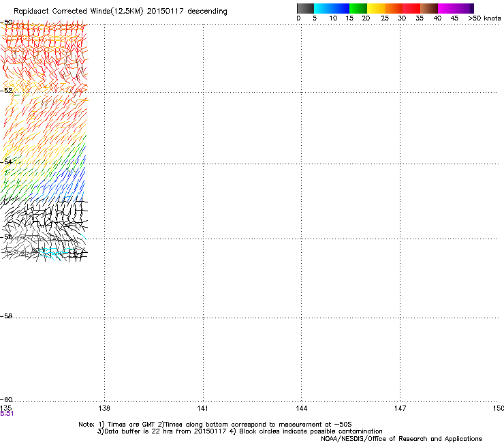
Task: Click the latitude label '-54'
Action: pos(6,162)
